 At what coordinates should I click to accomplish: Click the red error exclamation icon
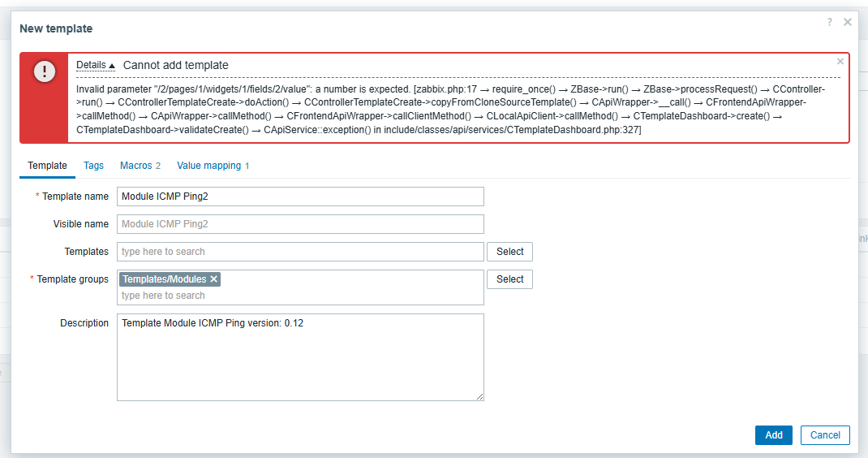(x=45, y=71)
